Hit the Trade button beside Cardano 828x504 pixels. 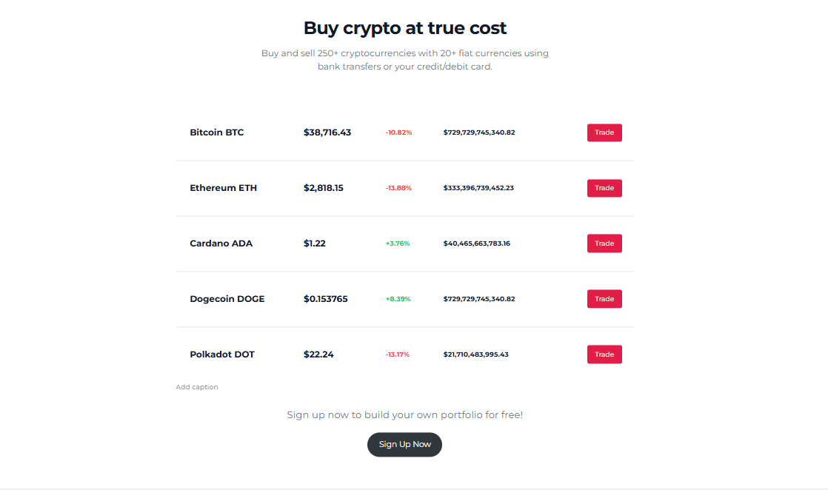(604, 243)
